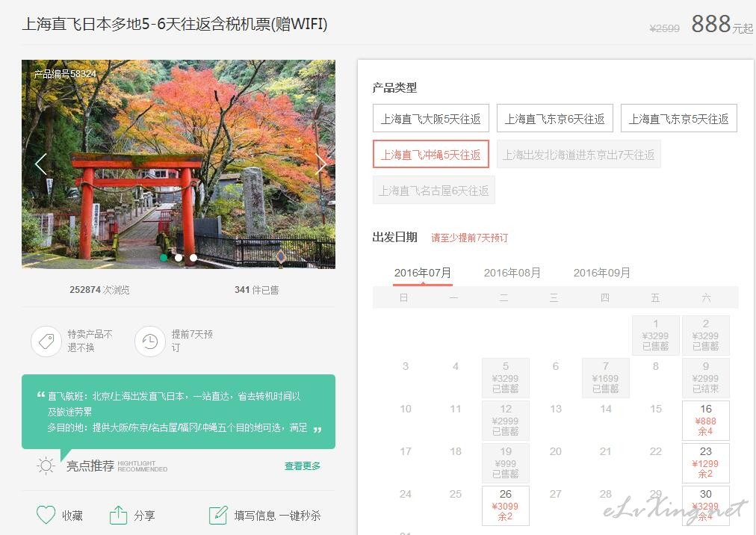
Task: Click the 亮点推荐 heading
Action: [90, 466]
